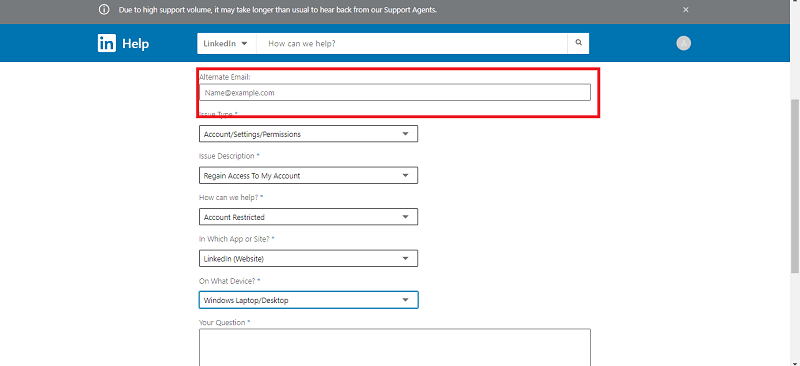Open the Issue Type dropdown
Screen dimensions: 800x366
pyautogui.click(x=308, y=134)
